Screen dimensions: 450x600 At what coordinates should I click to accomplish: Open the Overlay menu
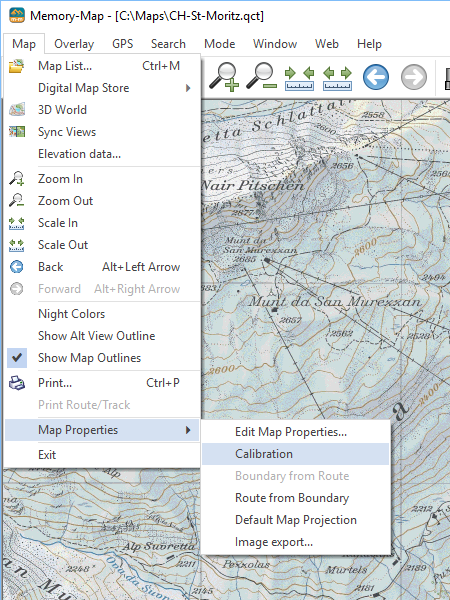click(74, 44)
